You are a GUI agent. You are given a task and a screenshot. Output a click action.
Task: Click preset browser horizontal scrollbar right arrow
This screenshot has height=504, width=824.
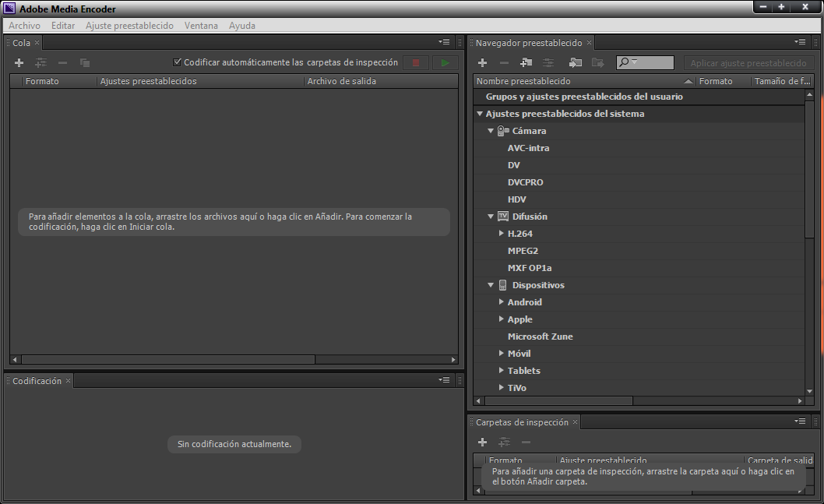(x=800, y=400)
